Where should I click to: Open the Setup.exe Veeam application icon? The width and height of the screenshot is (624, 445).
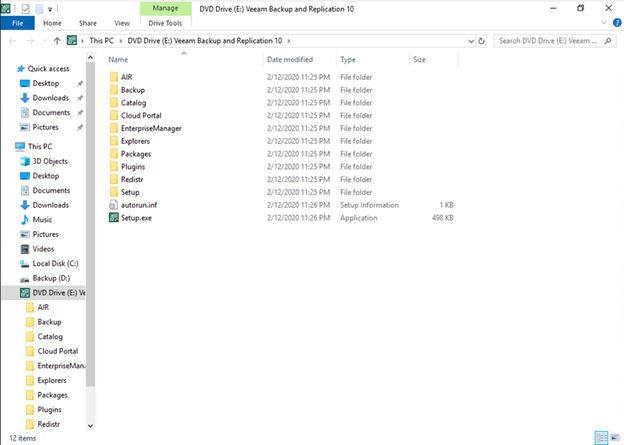point(114,218)
